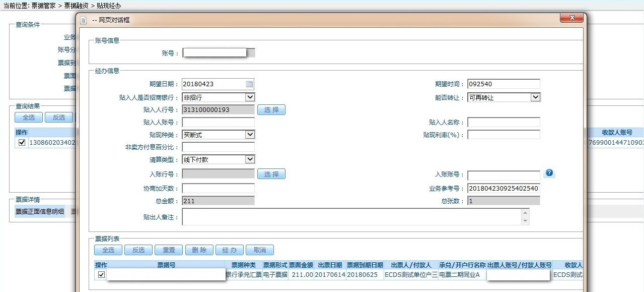This screenshot has width=644, height=292.
Task: Toggle the checkbox in the 查询结果 row
Action: (22, 143)
